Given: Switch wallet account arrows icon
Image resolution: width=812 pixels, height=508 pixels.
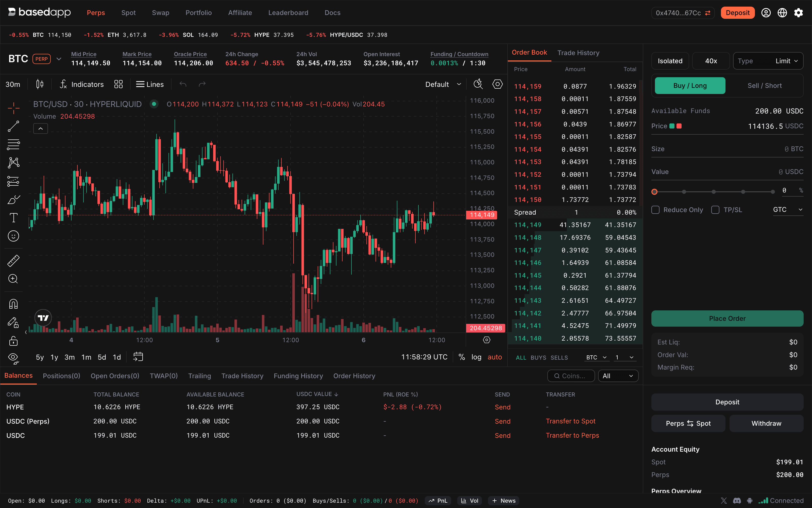Looking at the screenshot, I should 708,13.
